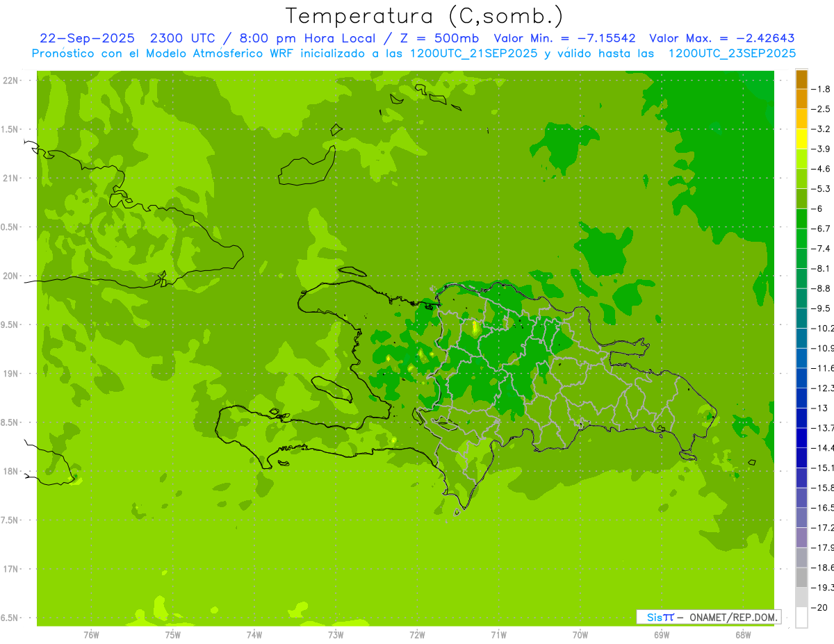Select the 68W longitude axis label
Image resolution: width=834 pixels, height=644 pixels.
pos(742,634)
